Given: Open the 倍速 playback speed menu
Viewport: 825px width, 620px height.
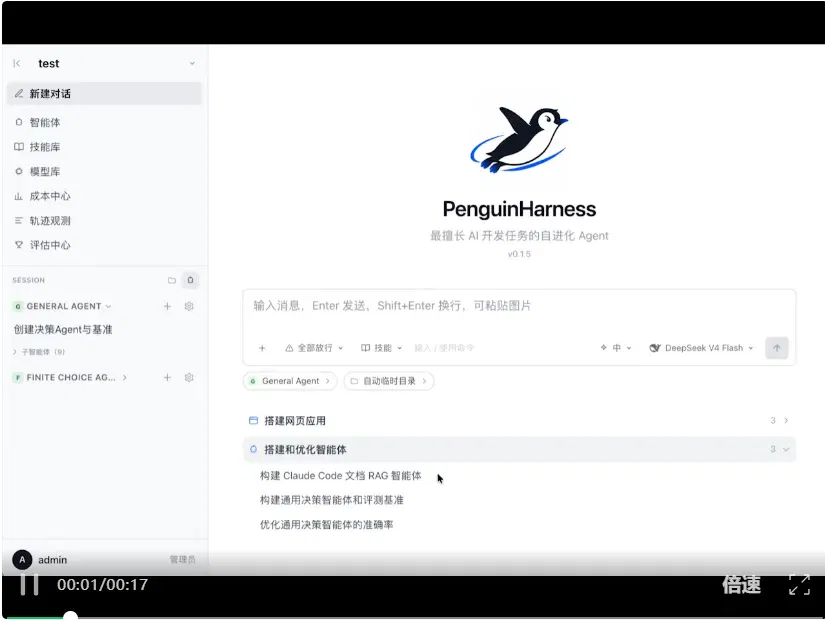Looking at the screenshot, I should tap(741, 585).
